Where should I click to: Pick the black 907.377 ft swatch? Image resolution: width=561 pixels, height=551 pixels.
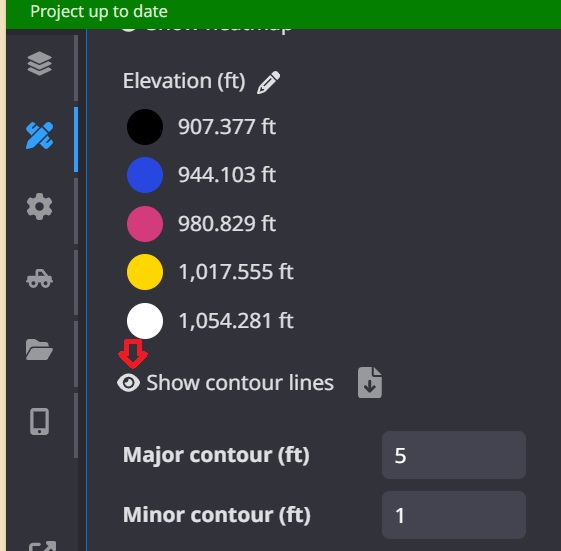[145, 127]
